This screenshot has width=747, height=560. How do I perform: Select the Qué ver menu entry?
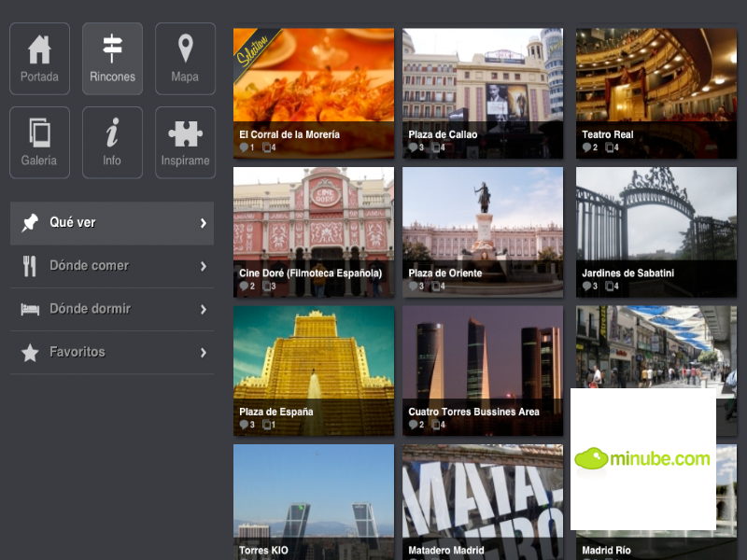click(x=112, y=223)
